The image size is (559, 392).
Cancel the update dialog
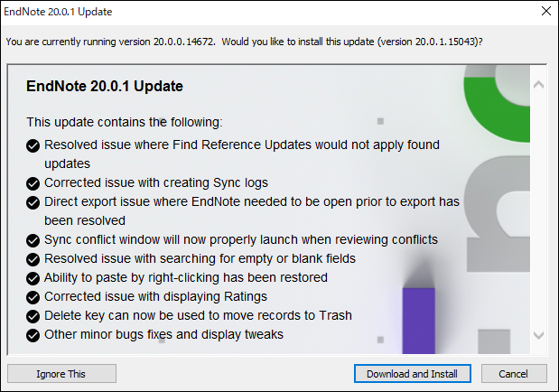click(514, 373)
